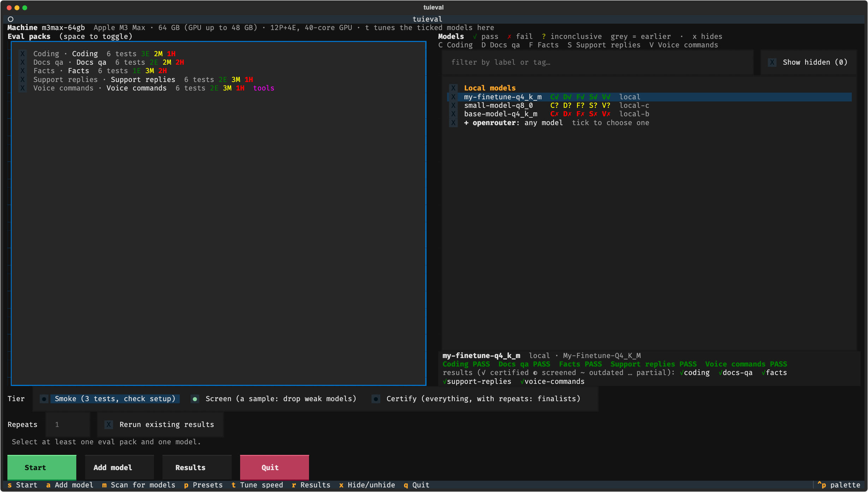
Task: Select the Screen tier radio button
Action: tap(195, 399)
